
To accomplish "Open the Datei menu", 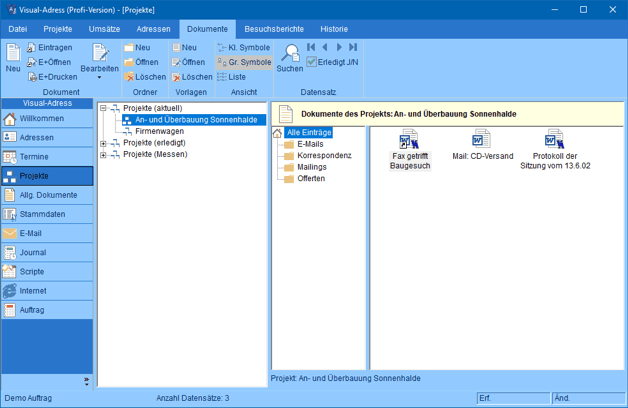I will [18, 29].
